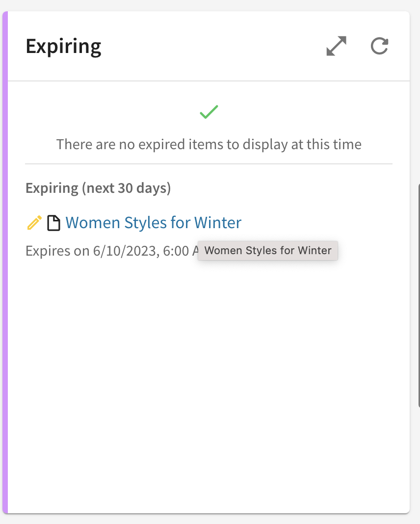
Task: Click the no expired items message
Action: 209,144
